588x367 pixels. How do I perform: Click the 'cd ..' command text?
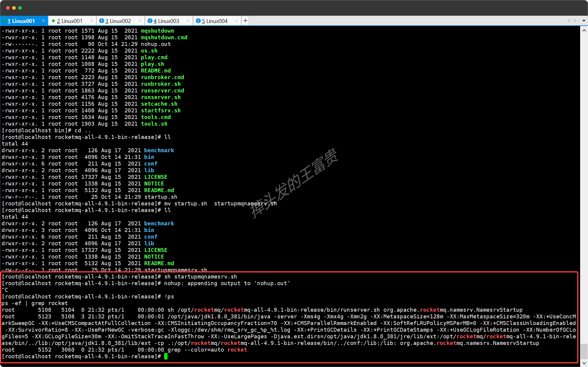(83, 130)
